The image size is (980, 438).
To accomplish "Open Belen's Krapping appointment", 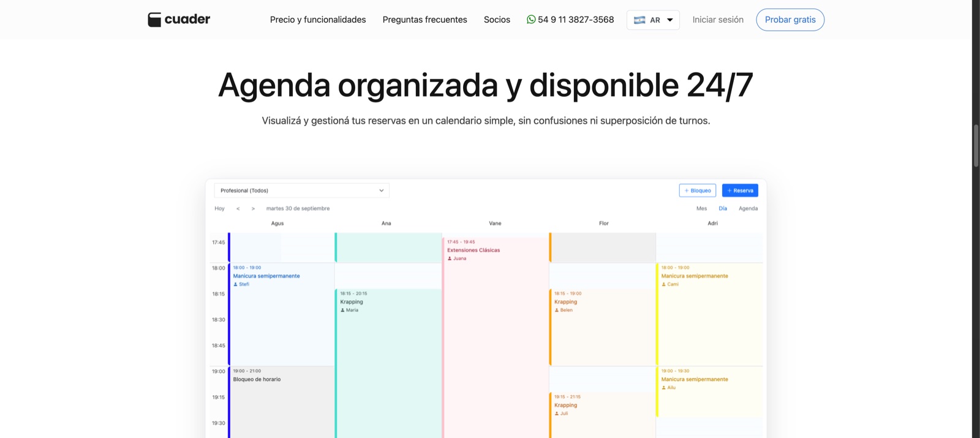I will point(603,327).
